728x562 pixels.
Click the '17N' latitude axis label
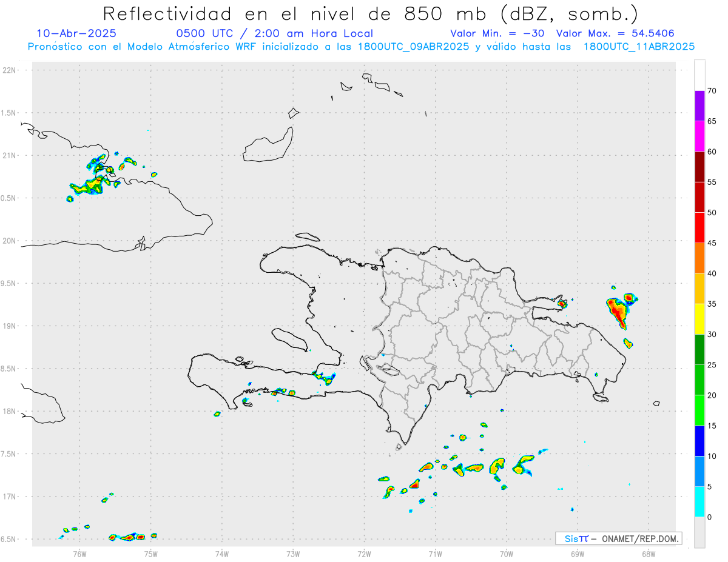(x=9, y=497)
